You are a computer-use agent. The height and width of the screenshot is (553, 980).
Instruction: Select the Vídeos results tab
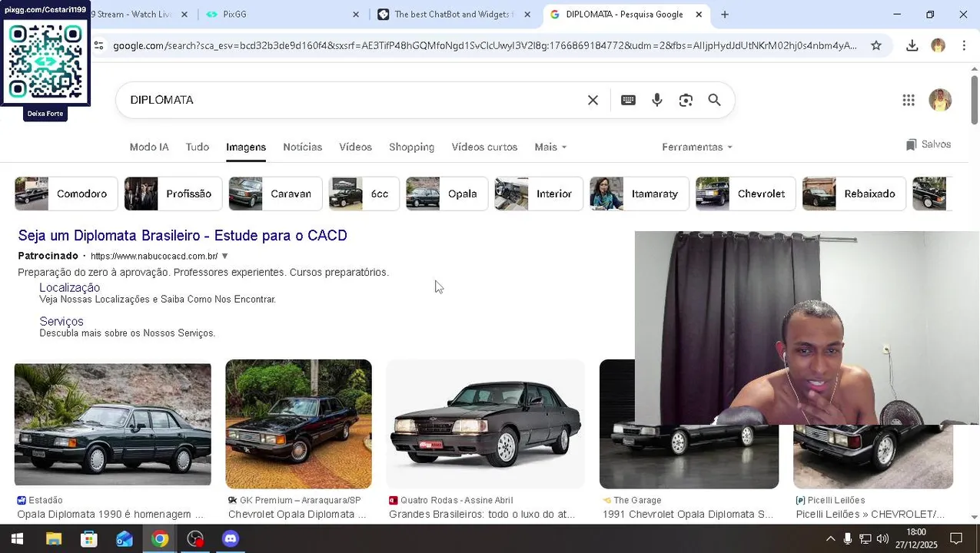point(355,147)
